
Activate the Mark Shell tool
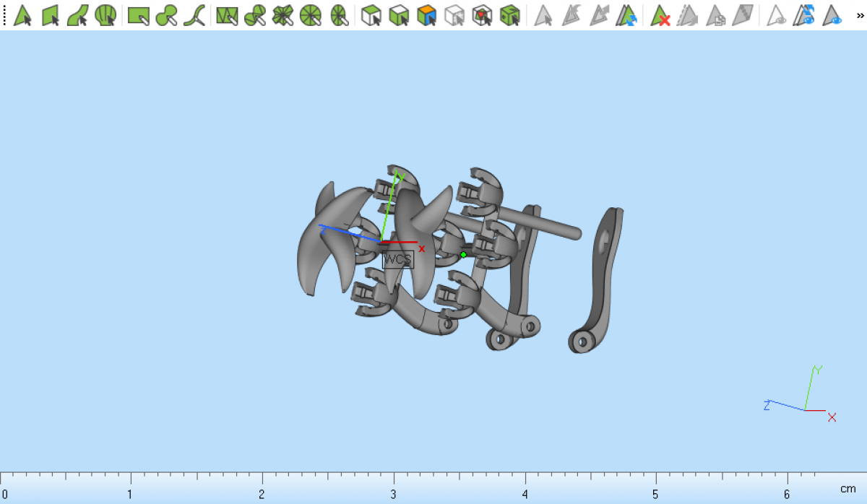(x=105, y=15)
